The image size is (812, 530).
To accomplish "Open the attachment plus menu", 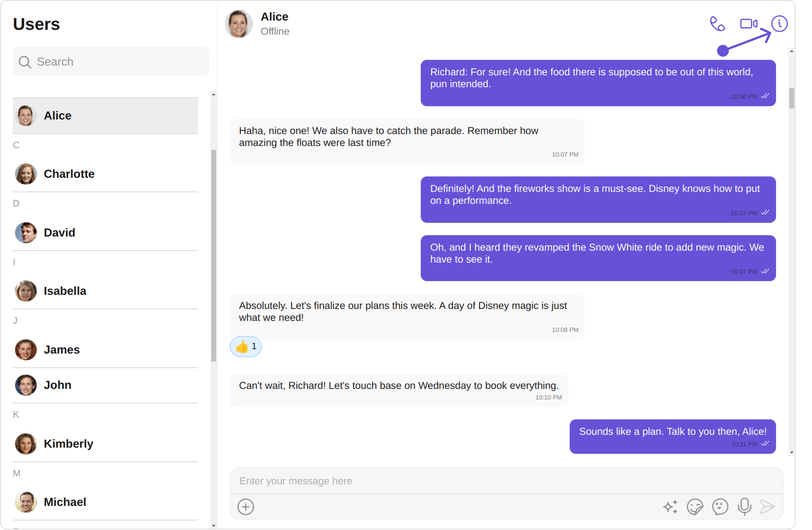I will 246,507.
